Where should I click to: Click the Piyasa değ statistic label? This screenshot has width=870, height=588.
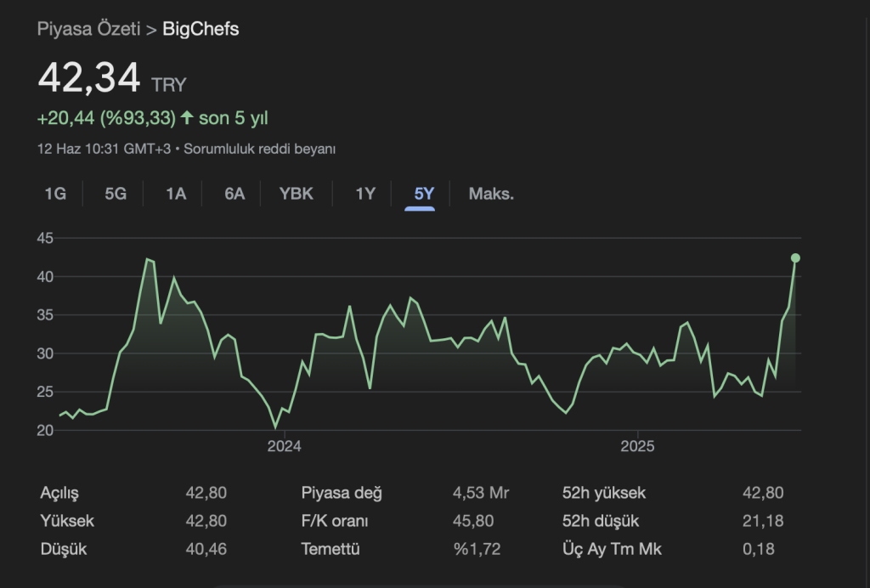[x=342, y=493]
